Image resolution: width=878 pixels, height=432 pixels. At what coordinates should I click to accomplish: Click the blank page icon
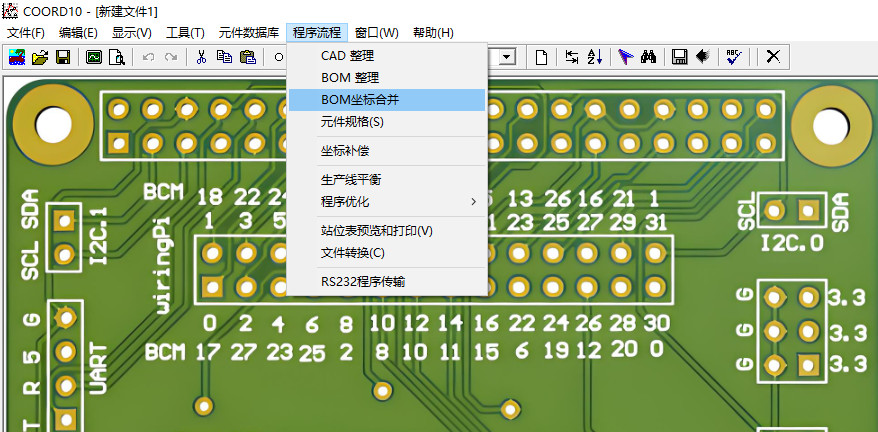click(x=541, y=57)
